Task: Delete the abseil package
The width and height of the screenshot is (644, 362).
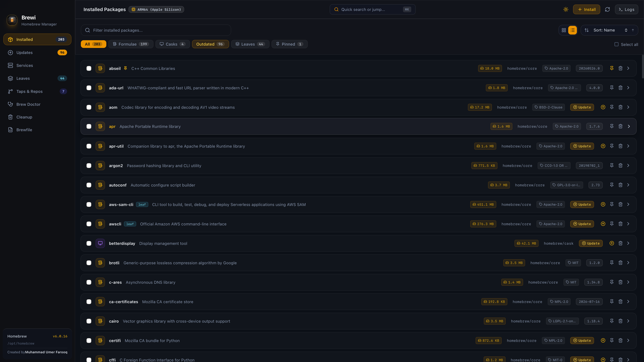Action: [621, 68]
